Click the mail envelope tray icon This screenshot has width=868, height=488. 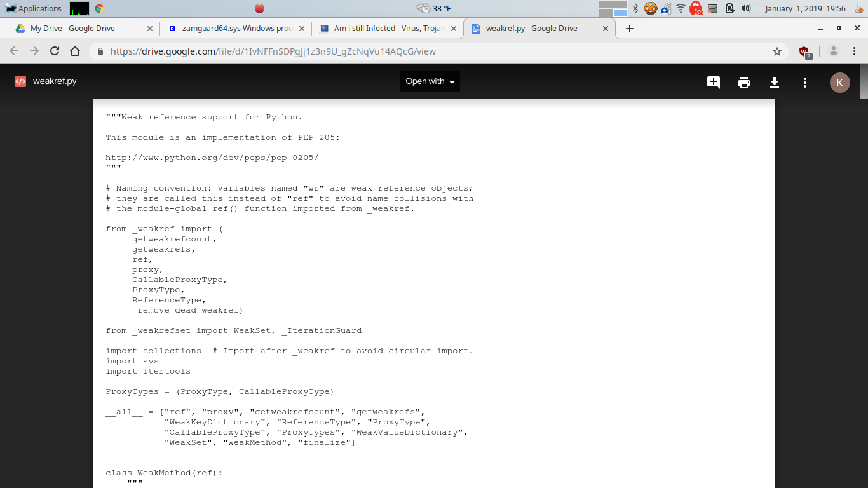point(713,8)
